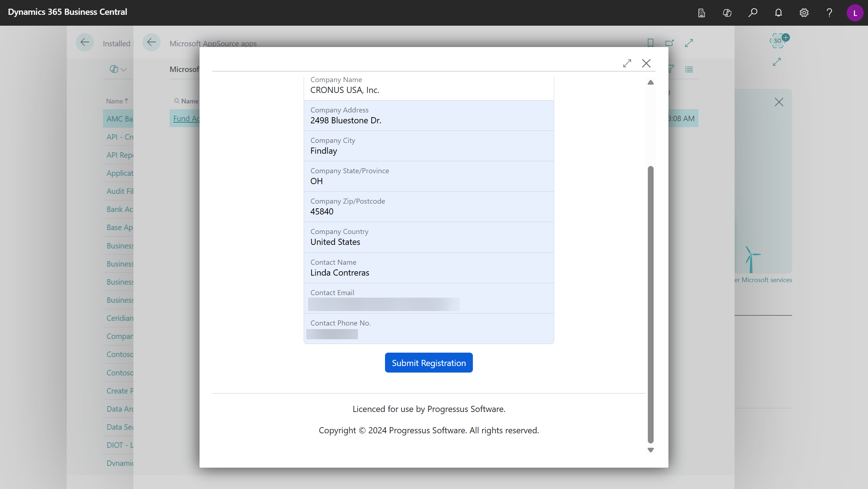The image size is (868, 489).
Task: Open the Fund Ac link in the apps list
Action: point(186,119)
